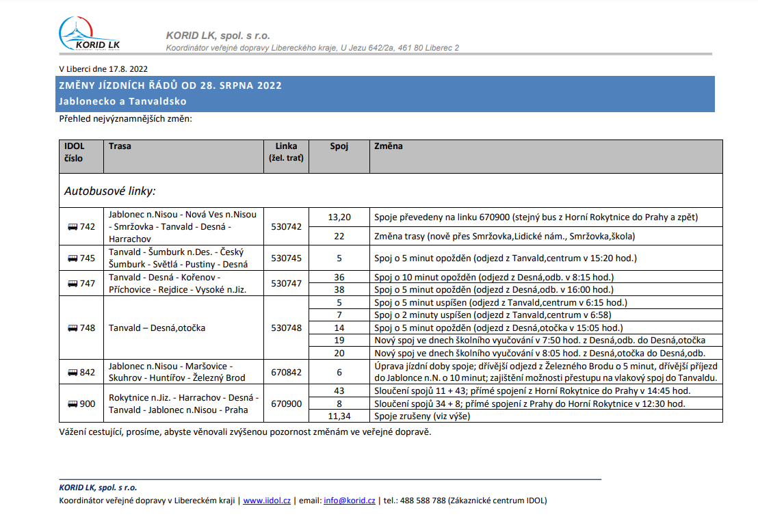This screenshot has height=532, width=758.
Task: Click 'Spoj o 2 minuty uspíšen' text
Action: [493, 315]
